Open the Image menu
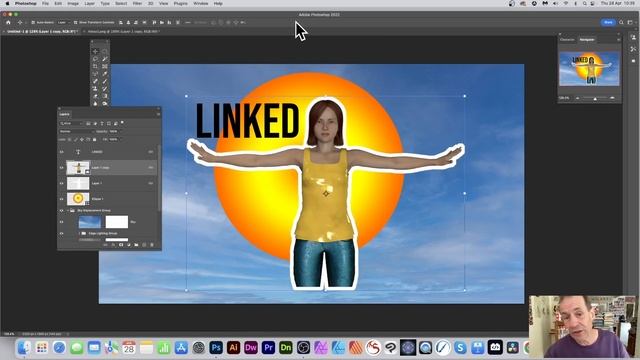640x360 pixels. click(x=73, y=3)
